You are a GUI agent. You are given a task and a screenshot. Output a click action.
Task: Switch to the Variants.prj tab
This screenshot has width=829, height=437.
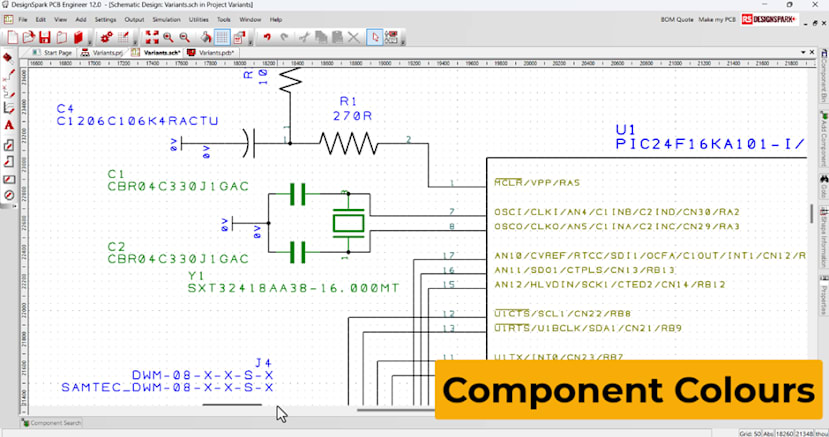(102, 53)
